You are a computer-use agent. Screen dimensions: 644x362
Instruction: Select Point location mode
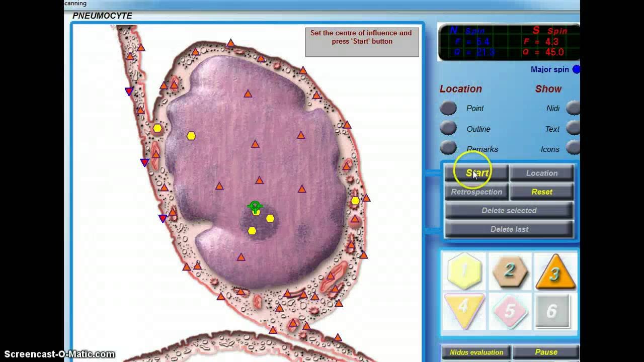(448, 108)
